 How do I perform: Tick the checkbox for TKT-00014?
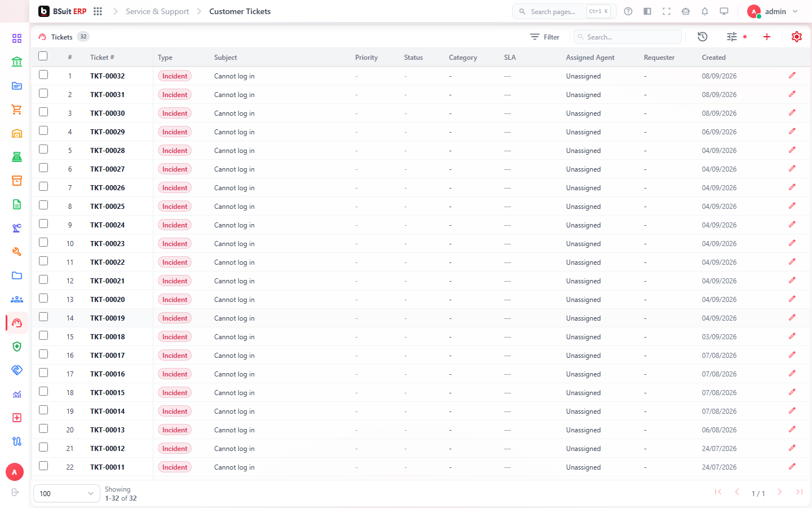[x=43, y=410]
